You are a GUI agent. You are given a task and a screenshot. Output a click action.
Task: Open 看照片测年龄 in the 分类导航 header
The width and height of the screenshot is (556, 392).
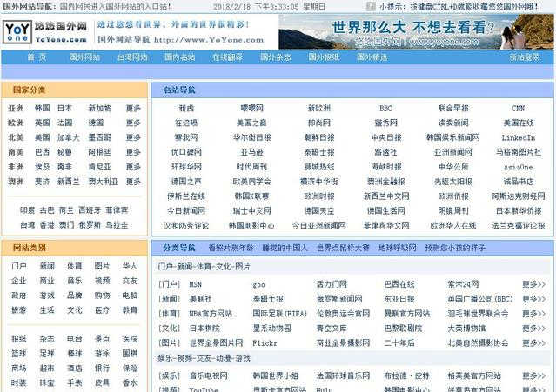pos(231,248)
